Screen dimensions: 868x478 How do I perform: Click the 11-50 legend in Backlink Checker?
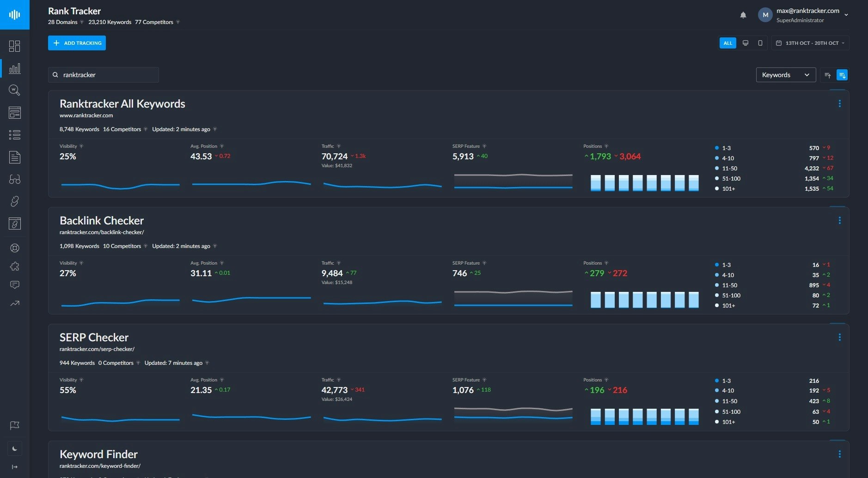pyautogui.click(x=726, y=285)
